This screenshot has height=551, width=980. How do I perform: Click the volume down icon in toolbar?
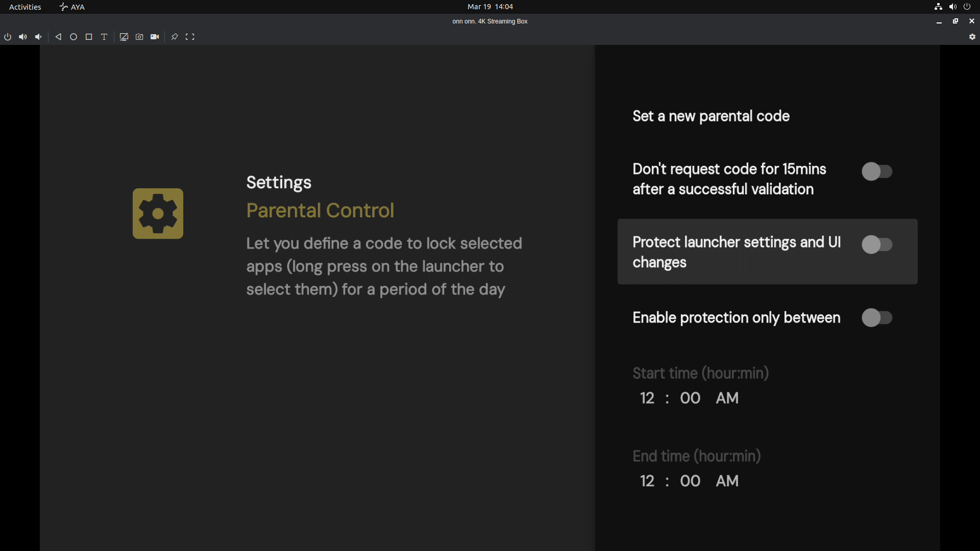[38, 37]
